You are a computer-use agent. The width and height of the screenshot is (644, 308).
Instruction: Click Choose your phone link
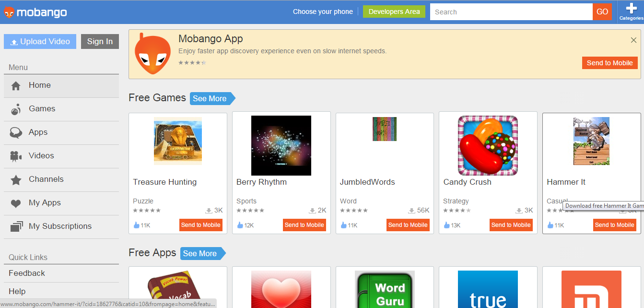323,12
